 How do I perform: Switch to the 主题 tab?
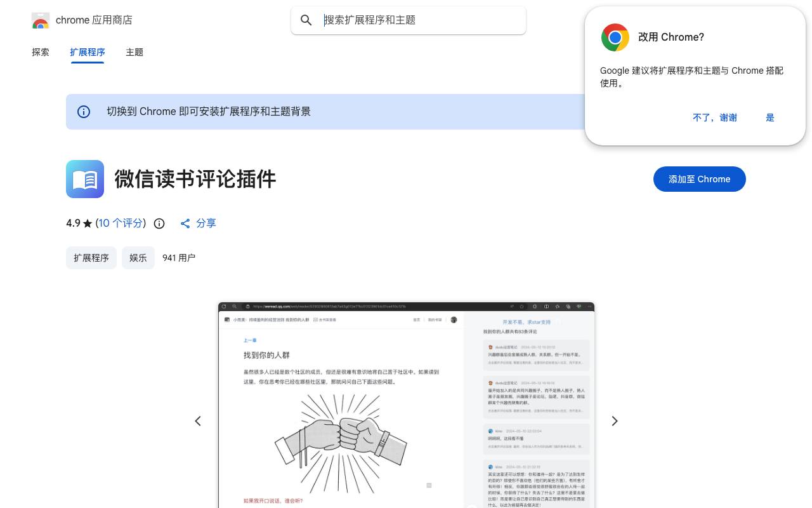pyautogui.click(x=134, y=52)
